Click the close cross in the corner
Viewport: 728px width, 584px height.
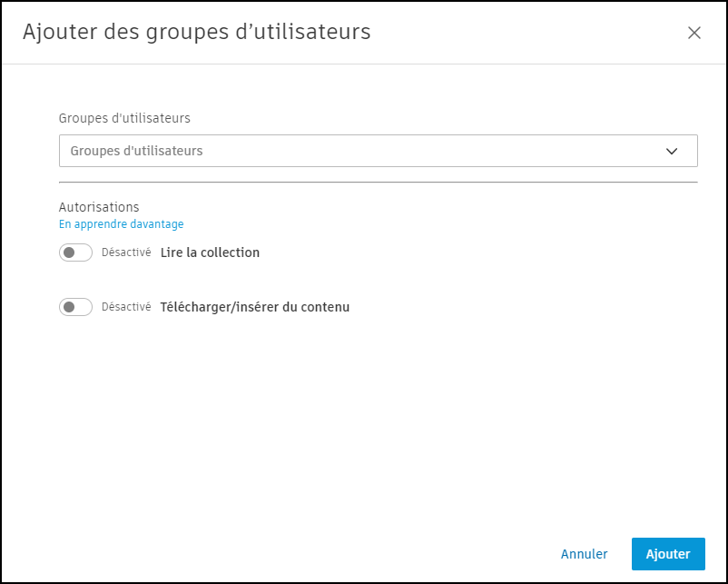point(694,33)
